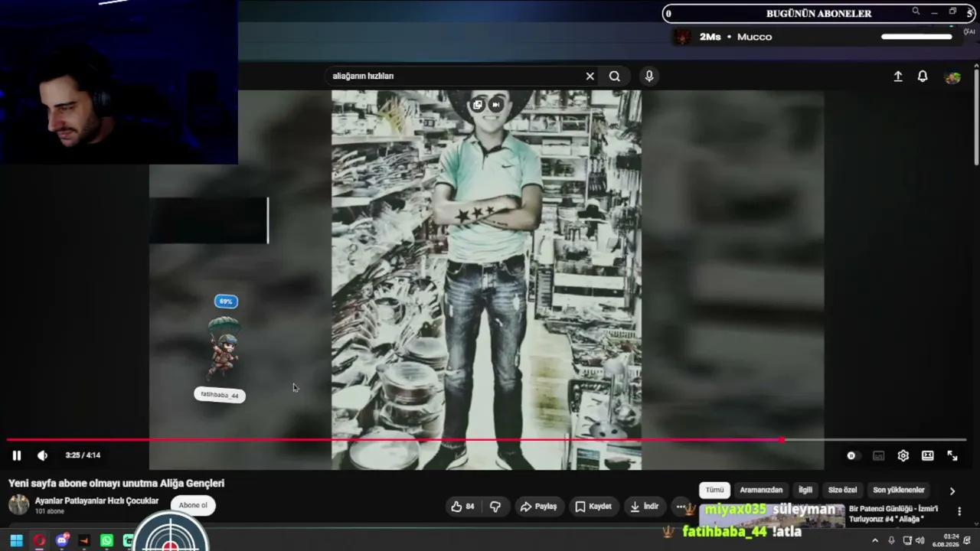Subscribe with the Abone ol button

(x=193, y=505)
